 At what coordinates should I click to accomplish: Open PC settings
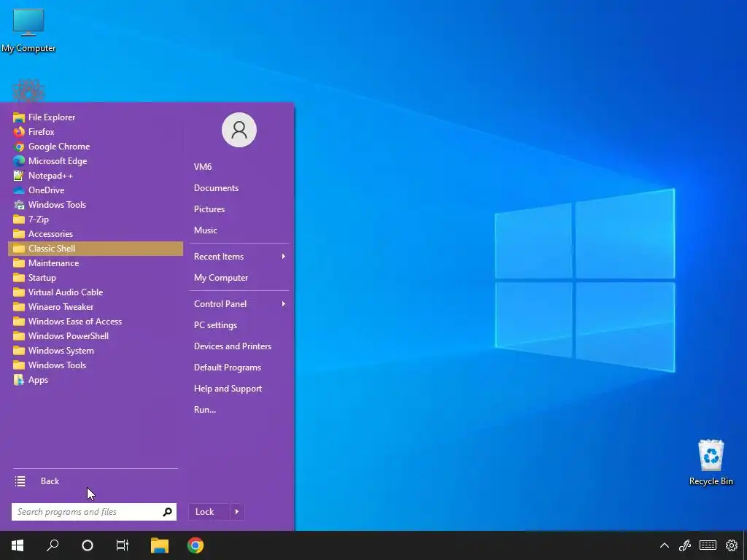pos(239,325)
